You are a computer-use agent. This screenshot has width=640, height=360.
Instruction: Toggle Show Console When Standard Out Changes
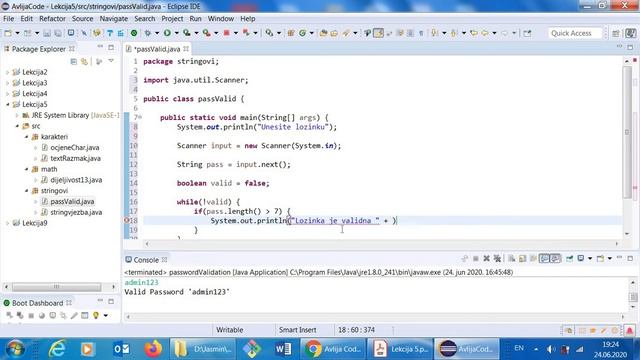pyautogui.click(x=544, y=258)
